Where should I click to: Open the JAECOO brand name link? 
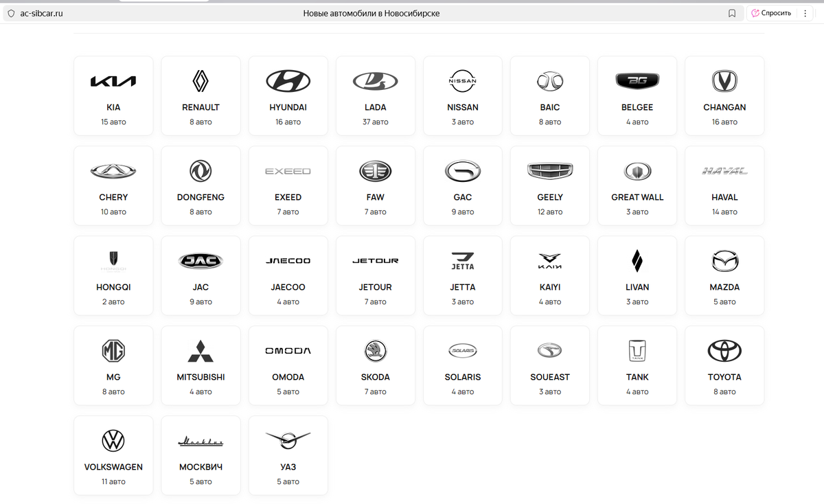coord(288,287)
